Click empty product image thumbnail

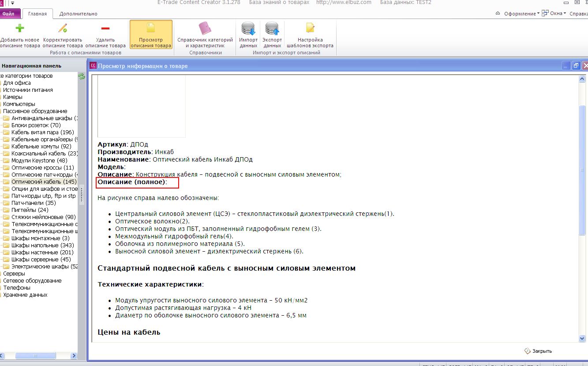click(142, 106)
